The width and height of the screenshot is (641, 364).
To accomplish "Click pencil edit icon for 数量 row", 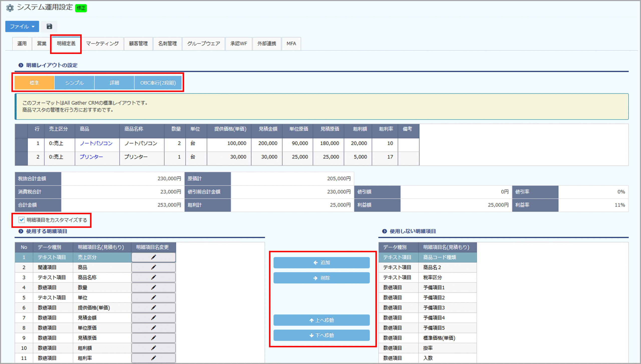I will [x=153, y=287].
